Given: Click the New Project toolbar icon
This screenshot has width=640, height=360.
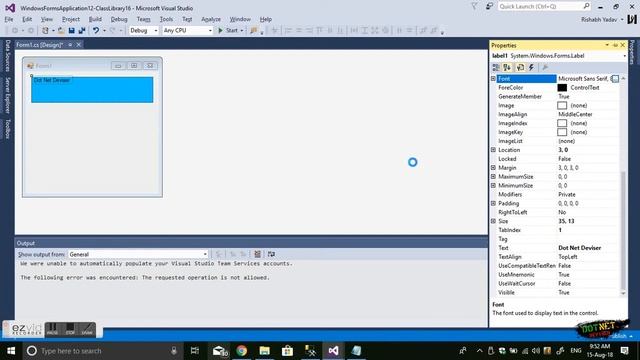Looking at the screenshot, I should (45, 30).
